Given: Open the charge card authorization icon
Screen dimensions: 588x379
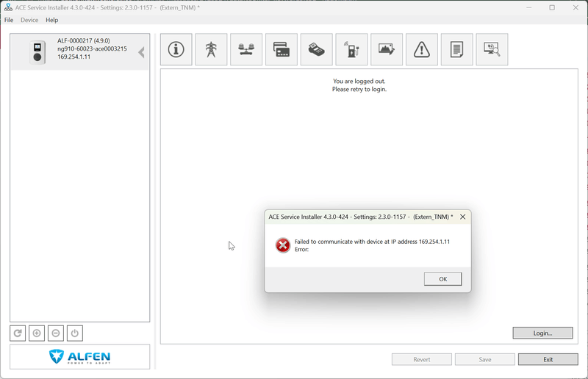Looking at the screenshot, I should [282, 49].
